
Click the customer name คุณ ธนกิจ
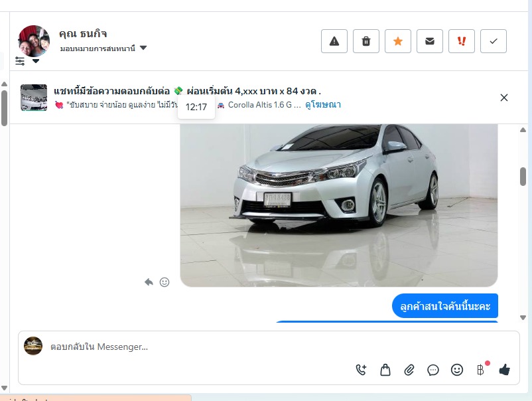pos(83,33)
